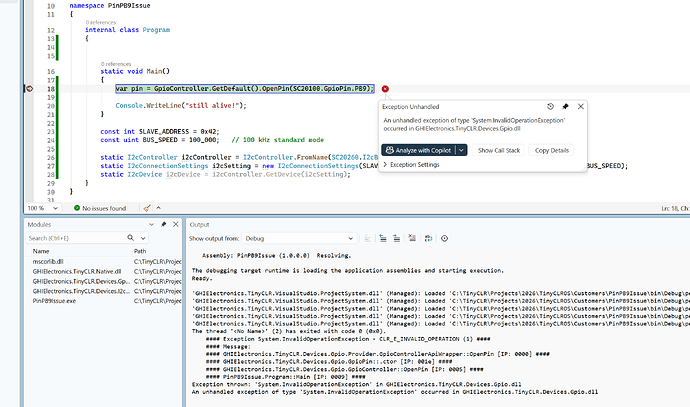Click the PinPB9Issue.Program::Main stack trace line
The image size is (690, 407).
[285, 377]
